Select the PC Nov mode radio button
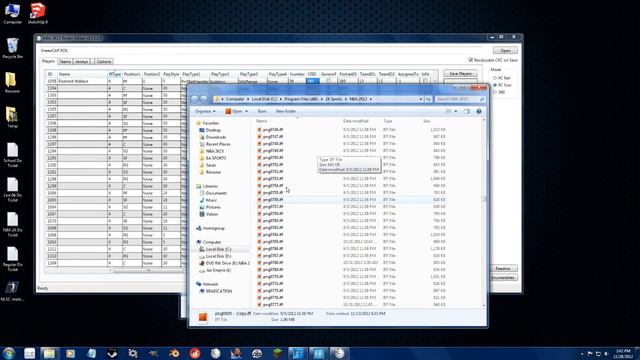This screenshot has width=640, height=360. pos(495,85)
